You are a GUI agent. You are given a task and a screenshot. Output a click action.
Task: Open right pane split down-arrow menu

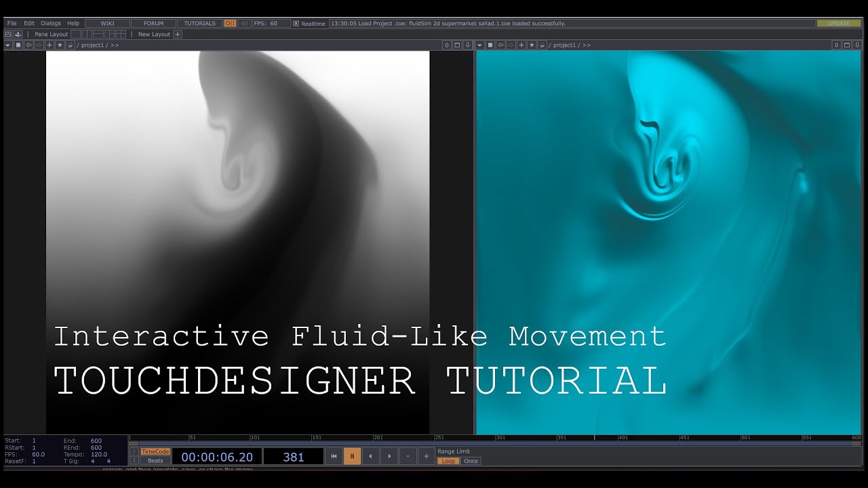(857, 45)
